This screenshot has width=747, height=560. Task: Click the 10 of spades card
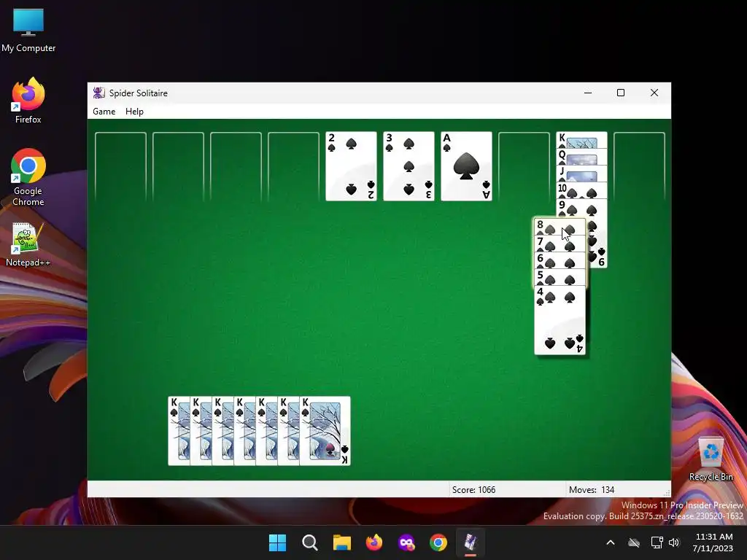click(581, 190)
